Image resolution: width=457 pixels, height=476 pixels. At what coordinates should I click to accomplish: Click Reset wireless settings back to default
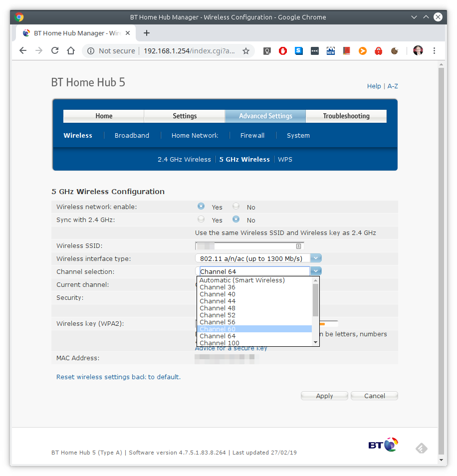tap(118, 377)
